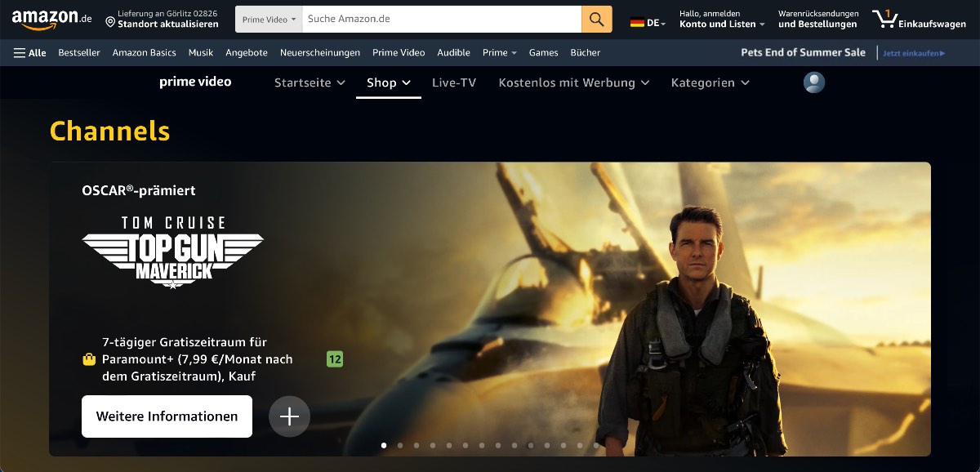Viewport: 980px width, 472px height.
Task: Click the magnifier search button
Action: [597, 19]
